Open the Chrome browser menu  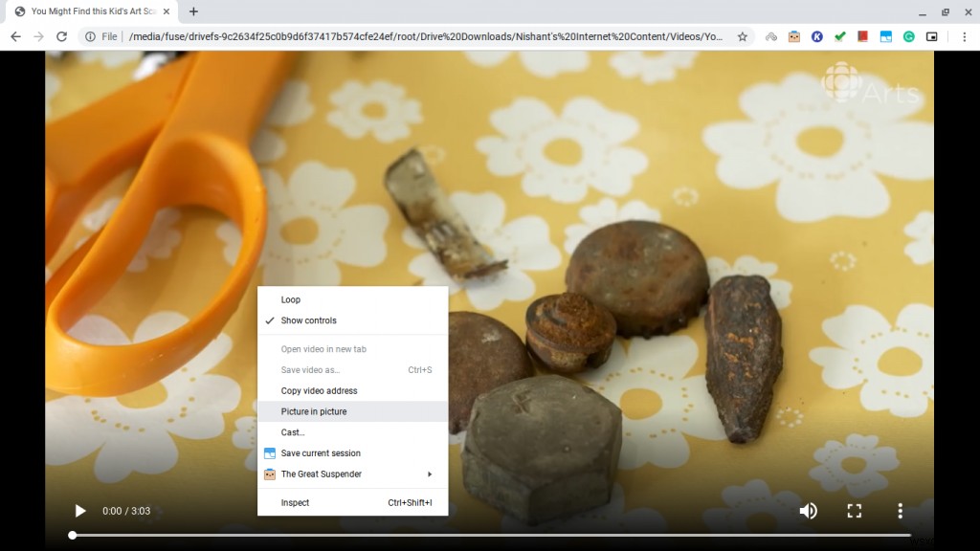967,36
